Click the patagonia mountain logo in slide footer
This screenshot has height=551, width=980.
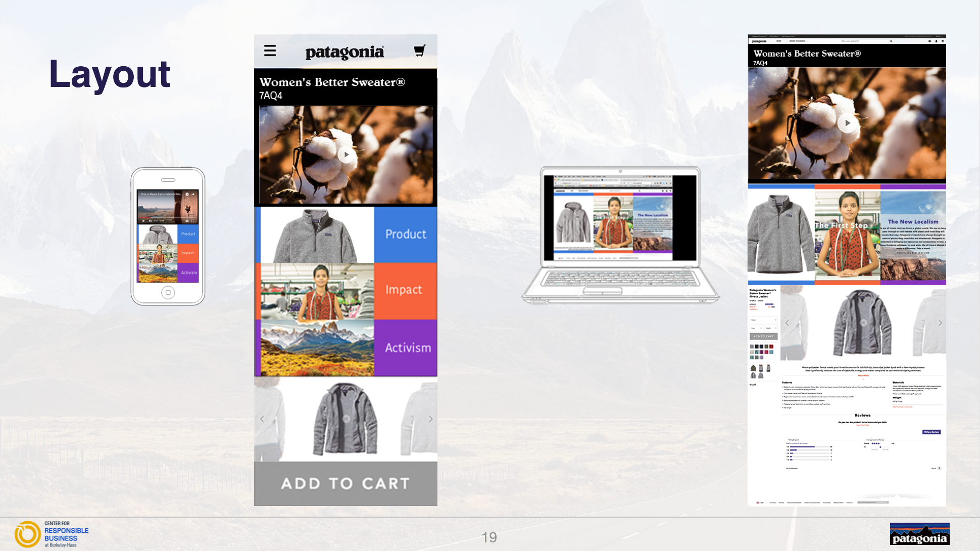tap(919, 534)
